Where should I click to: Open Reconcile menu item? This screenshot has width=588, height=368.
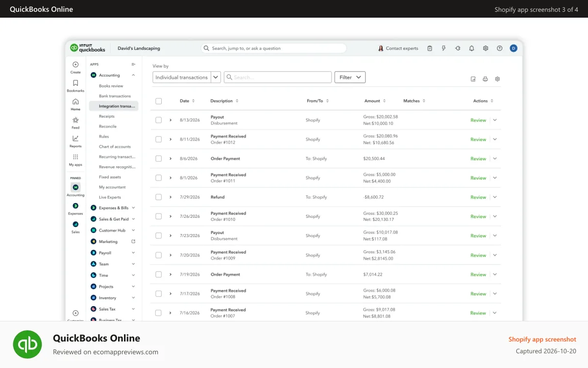[108, 127]
